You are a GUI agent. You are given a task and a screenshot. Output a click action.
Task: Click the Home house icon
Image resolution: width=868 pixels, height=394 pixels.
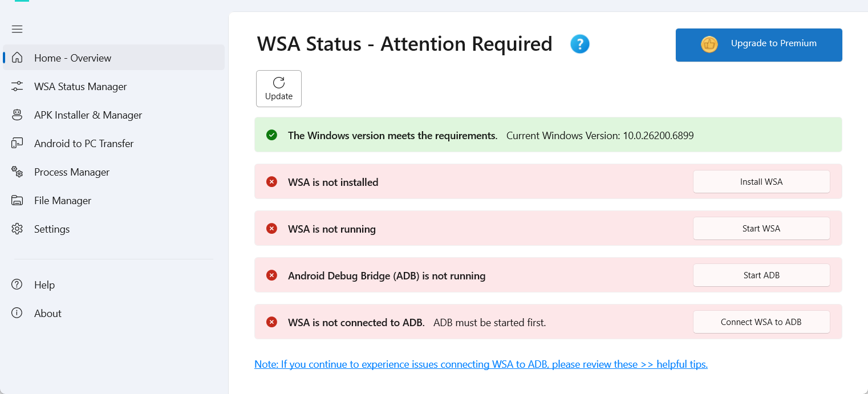[x=17, y=58]
